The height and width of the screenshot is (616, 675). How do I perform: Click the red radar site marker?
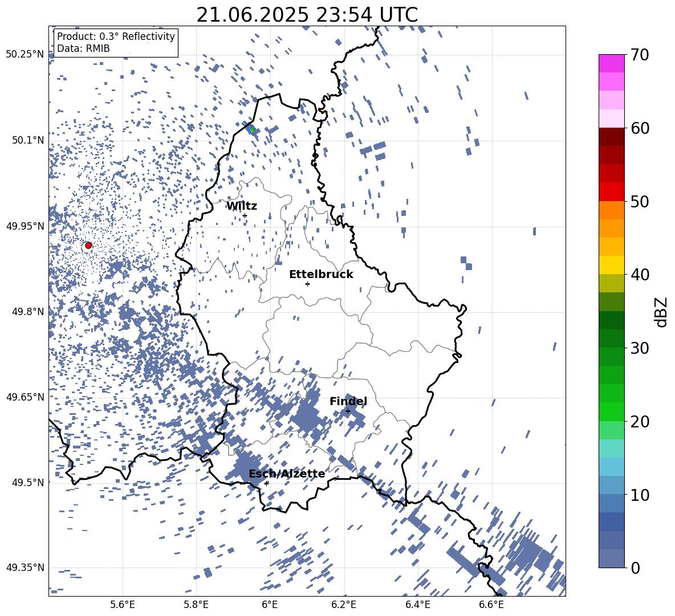[88, 245]
